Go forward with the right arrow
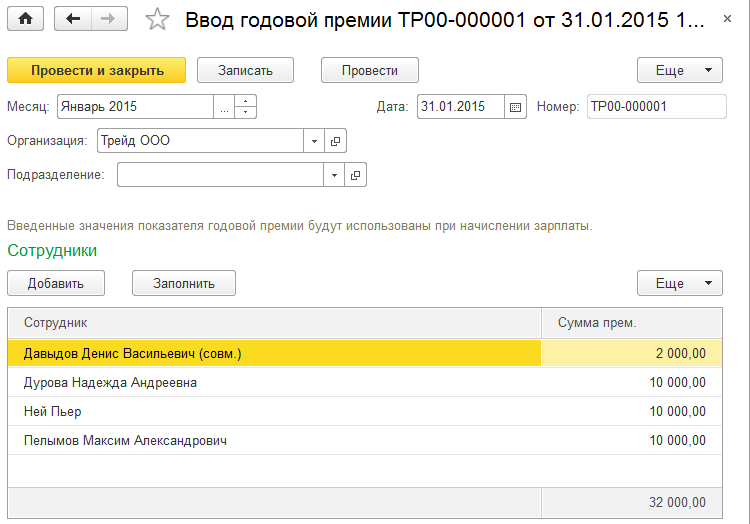The width and height of the screenshot is (750, 524). point(108,19)
